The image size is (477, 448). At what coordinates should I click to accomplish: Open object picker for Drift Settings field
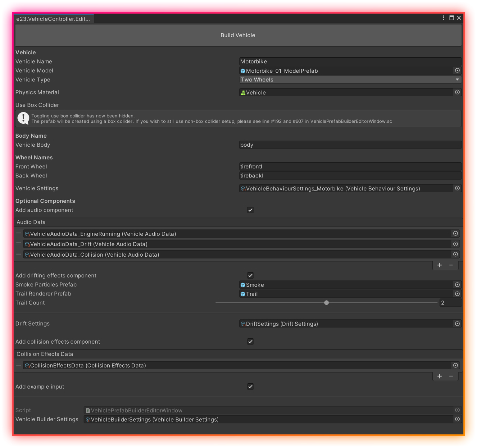click(457, 324)
